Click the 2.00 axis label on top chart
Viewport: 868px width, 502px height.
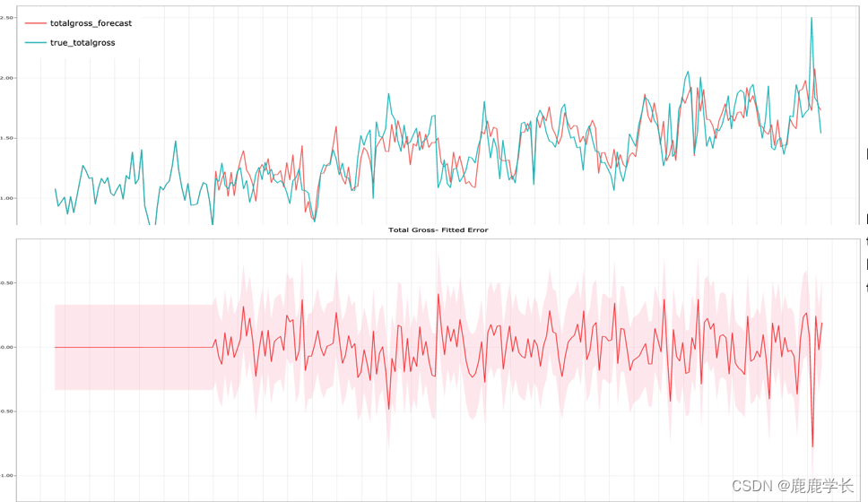point(6,78)
